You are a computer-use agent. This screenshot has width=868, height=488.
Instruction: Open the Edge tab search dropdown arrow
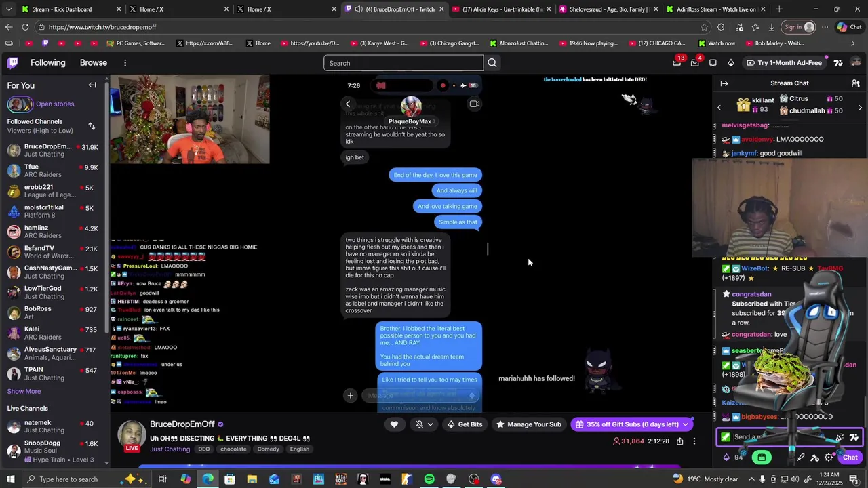(x=9, y=9)
